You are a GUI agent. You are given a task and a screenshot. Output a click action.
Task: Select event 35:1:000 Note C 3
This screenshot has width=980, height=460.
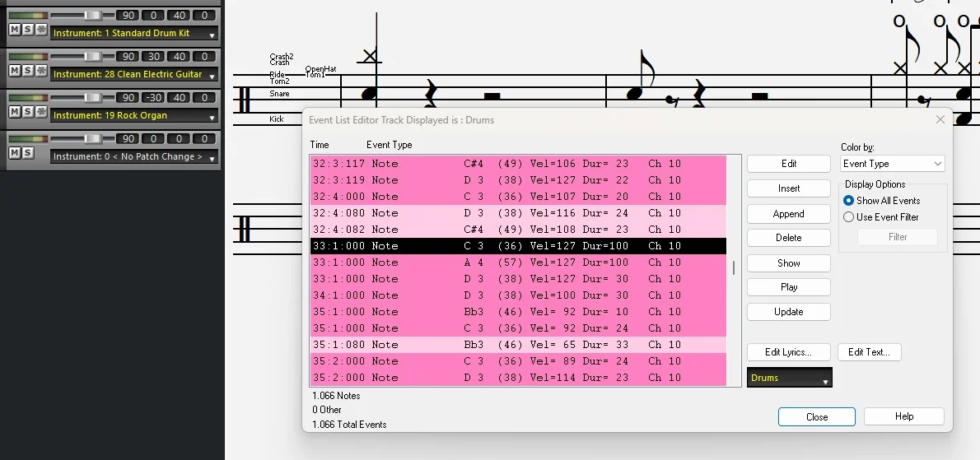(x=518, y=328)
